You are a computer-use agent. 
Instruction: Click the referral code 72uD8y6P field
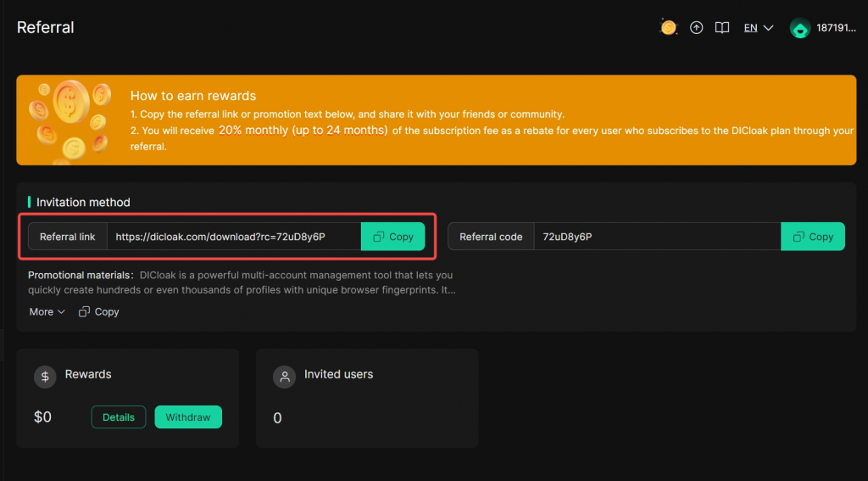pyautogui.click(x=657, y=237)
